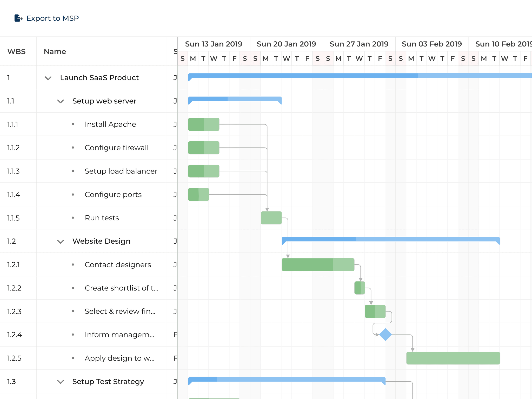Click the leaf task dot beside Run tests

[x=73, y=218]
